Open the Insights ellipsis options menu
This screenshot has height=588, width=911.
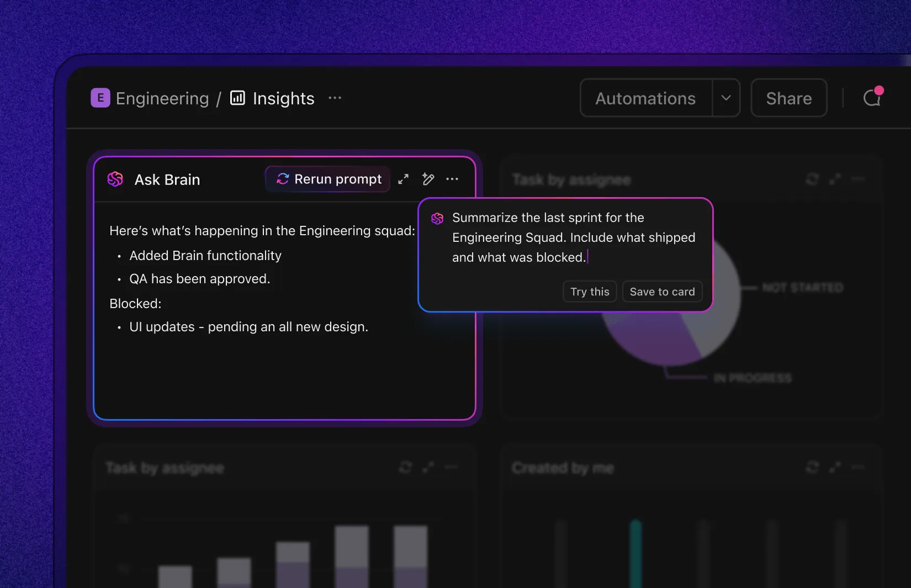pyautogui.click(x=335, y=98)
